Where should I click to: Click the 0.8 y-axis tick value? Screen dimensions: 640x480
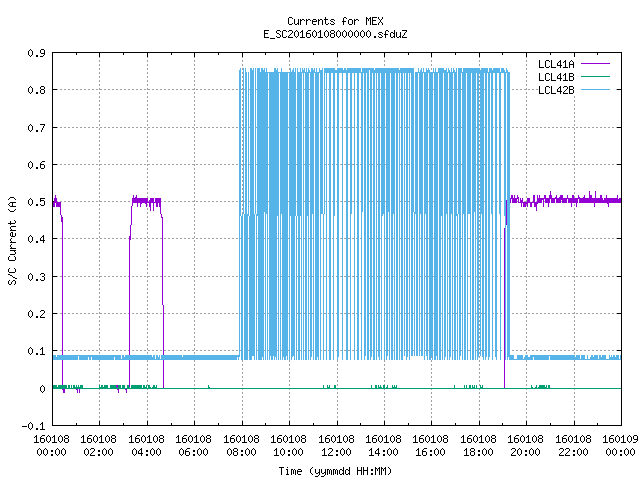pyautogui.click(x=36, y=90)
